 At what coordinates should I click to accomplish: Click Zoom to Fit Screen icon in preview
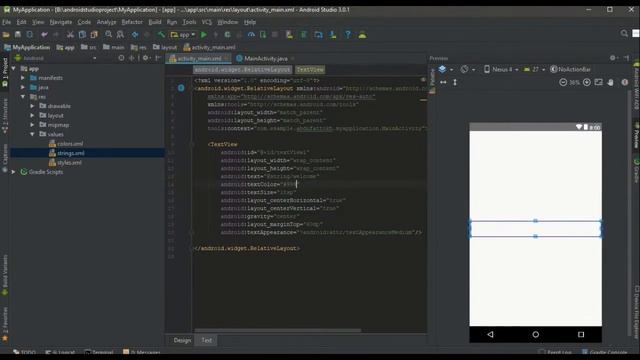[598, 82]
